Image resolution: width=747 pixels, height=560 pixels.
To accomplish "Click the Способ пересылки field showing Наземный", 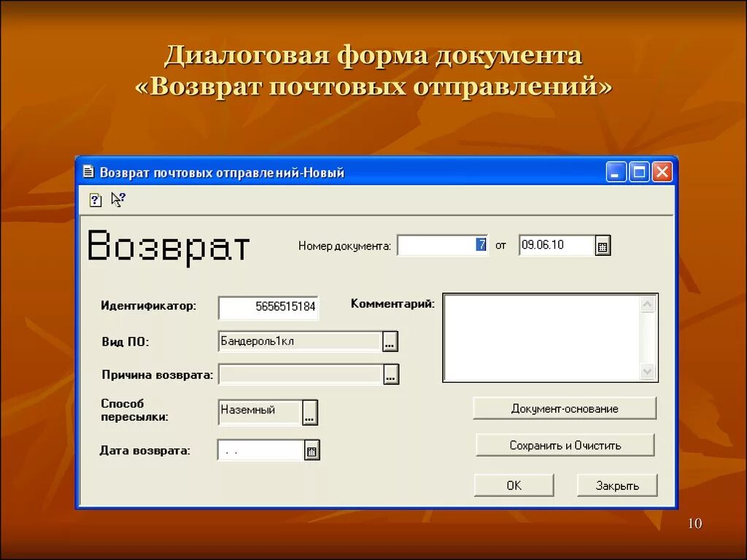I will tap(260, 413).
